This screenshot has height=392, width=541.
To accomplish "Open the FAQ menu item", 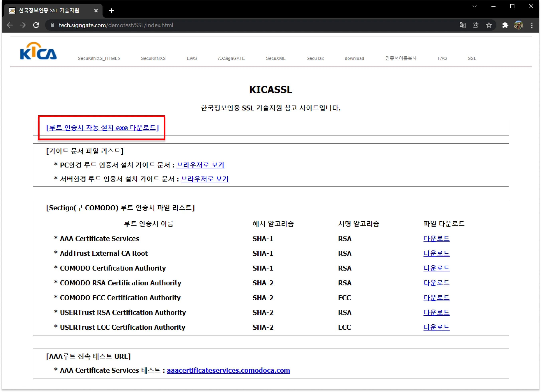I will [x=442, y=58].
